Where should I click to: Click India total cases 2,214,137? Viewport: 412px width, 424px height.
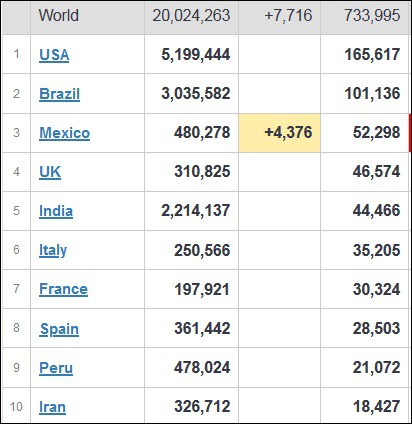(x=196, y=211)
